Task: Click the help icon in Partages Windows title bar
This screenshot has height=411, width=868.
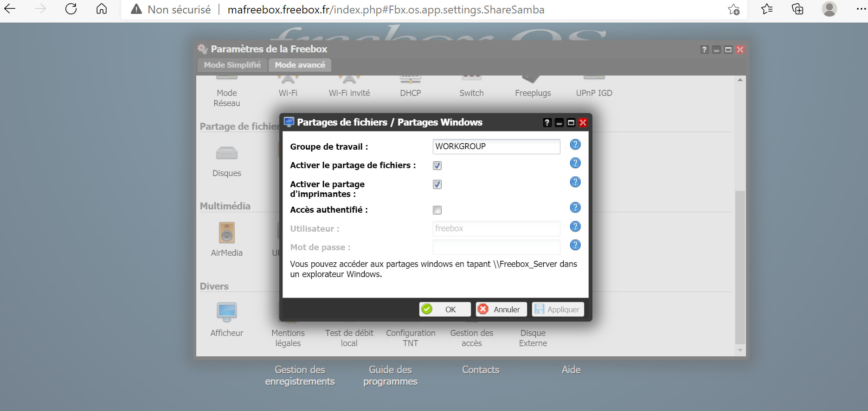Action: (x=547, y=122)
